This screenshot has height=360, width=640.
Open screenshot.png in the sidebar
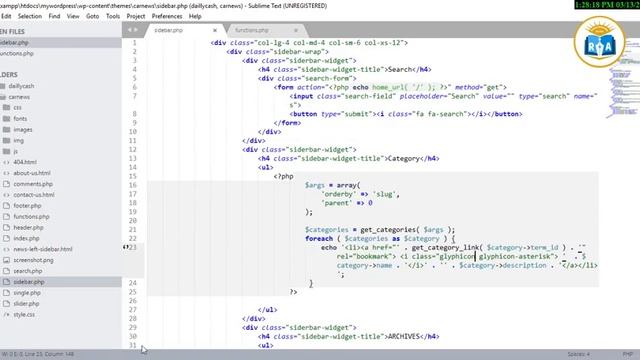(33, 260)
